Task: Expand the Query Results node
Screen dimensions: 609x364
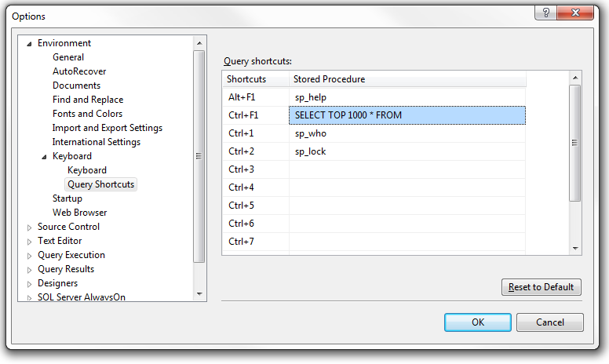Action: click(x=29, y=270)
